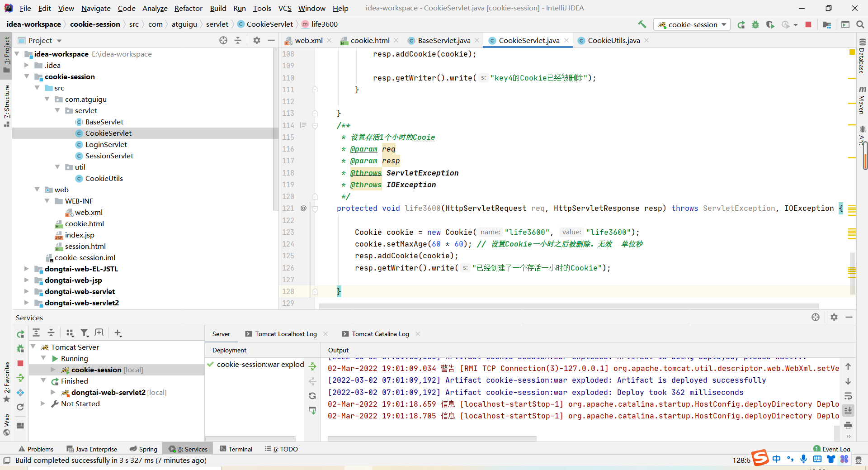Screen dimensions: 868x470
Task: Add a service with the plus icon
Action: [118, 333]
